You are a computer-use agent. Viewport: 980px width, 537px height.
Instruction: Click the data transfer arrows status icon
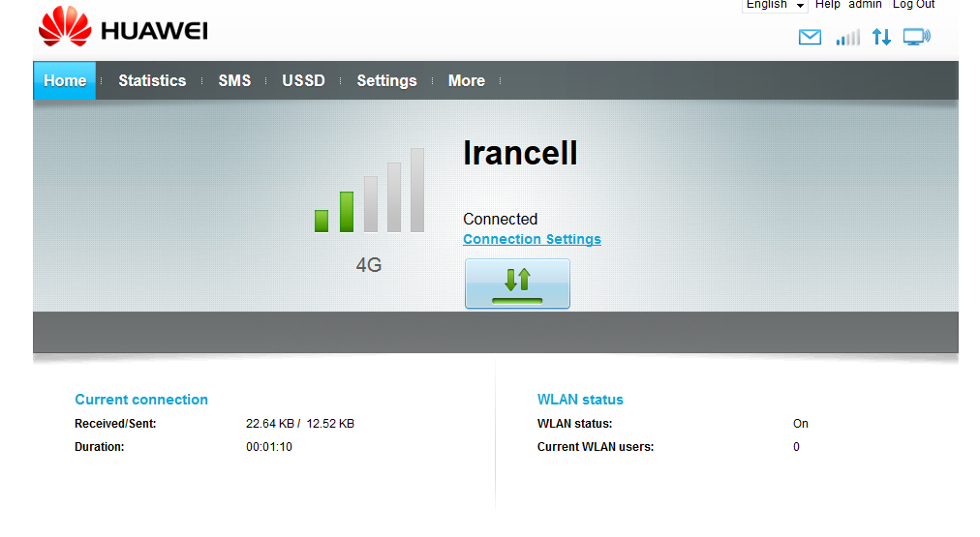pyautogui.click(x=881, y=38)
